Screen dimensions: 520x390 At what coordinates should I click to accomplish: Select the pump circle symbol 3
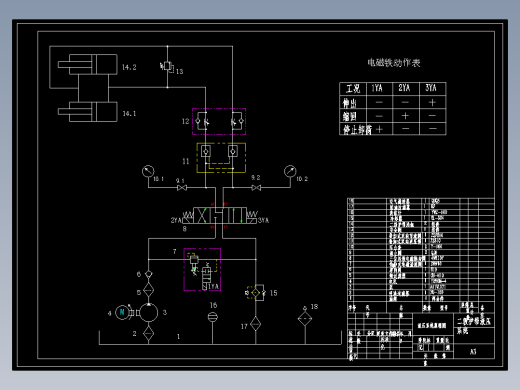[149, 312]
